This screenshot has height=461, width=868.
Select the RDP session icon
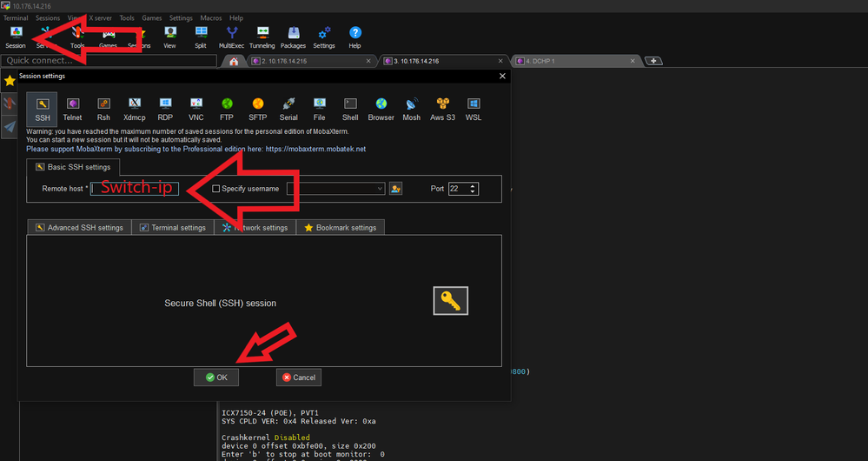[x=165, y=108]
